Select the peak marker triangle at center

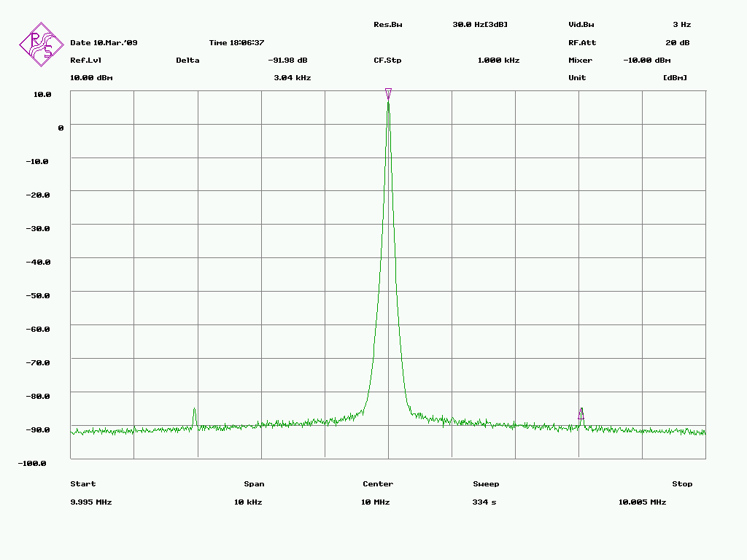click(x=388, y=94)
